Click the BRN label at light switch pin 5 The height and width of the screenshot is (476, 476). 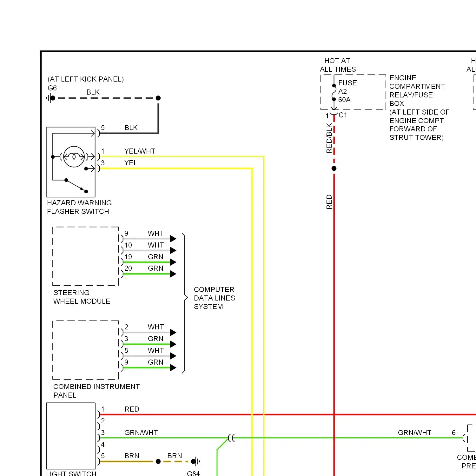coord(132,456)
